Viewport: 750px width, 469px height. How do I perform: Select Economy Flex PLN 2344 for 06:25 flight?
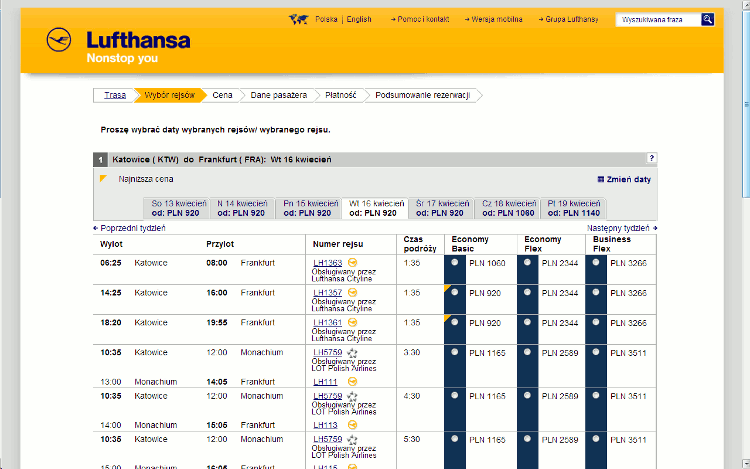click(x=527, y=262)
